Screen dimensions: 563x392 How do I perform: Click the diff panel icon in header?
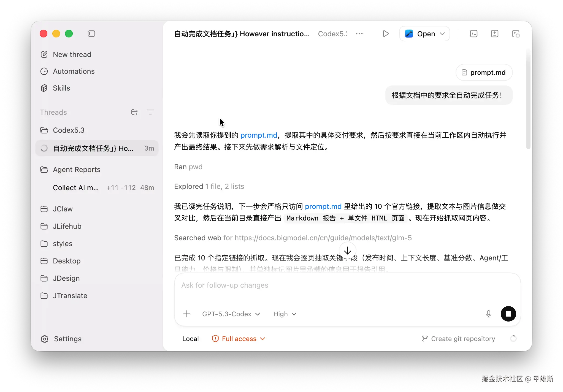[x=494, y=34]
